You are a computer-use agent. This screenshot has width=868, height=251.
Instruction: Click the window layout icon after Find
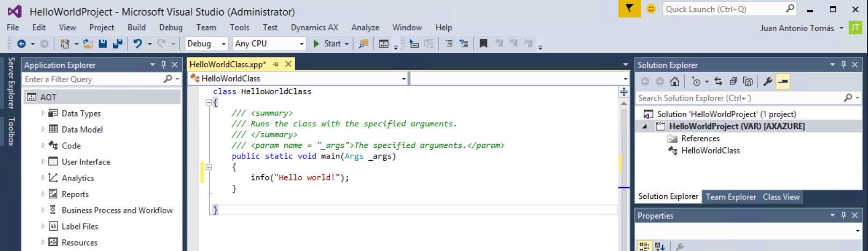coord(384,44)
